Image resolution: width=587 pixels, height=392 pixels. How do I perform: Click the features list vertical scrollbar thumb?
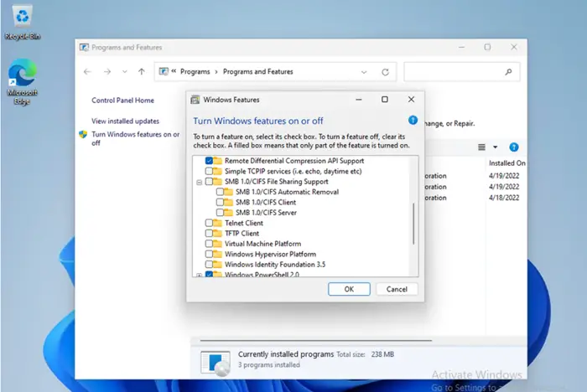413,224
